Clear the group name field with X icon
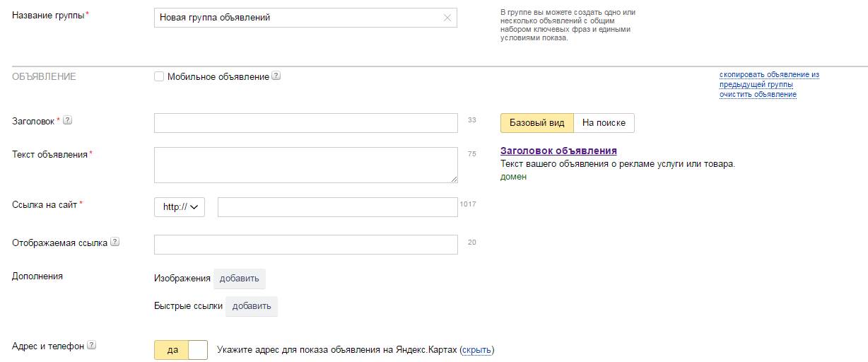868x362 pixels. tap(447, 18)
